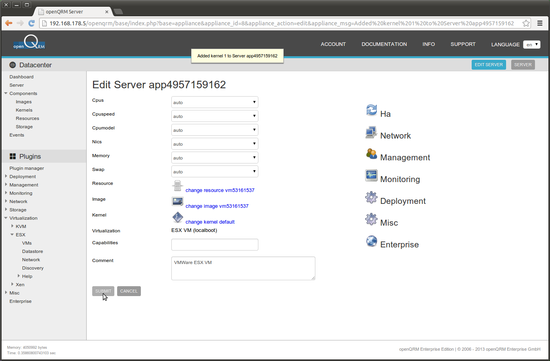Collapse the Components tree node
The image size is (550, 361).
point(6,93)
